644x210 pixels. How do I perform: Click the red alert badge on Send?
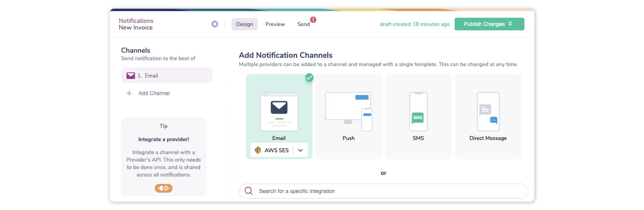tap(313, 20)
